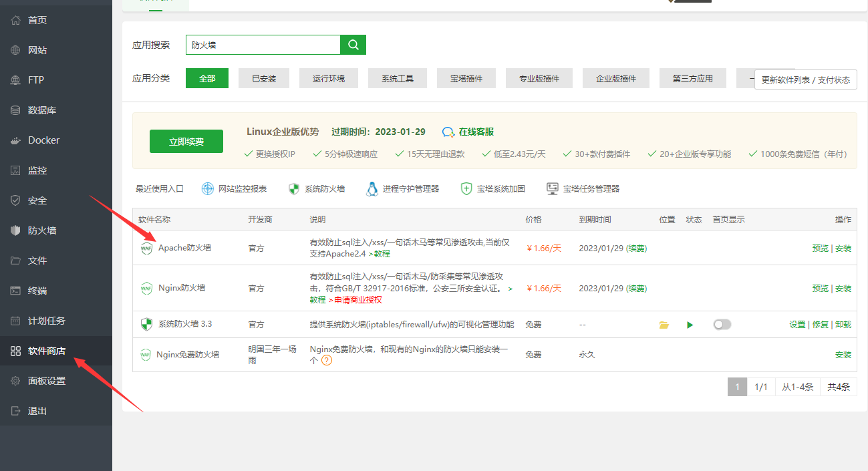Click the globe icon beside 网站
Screen dimensions: 868x471
pyautogui.click(x=16, y=50)
